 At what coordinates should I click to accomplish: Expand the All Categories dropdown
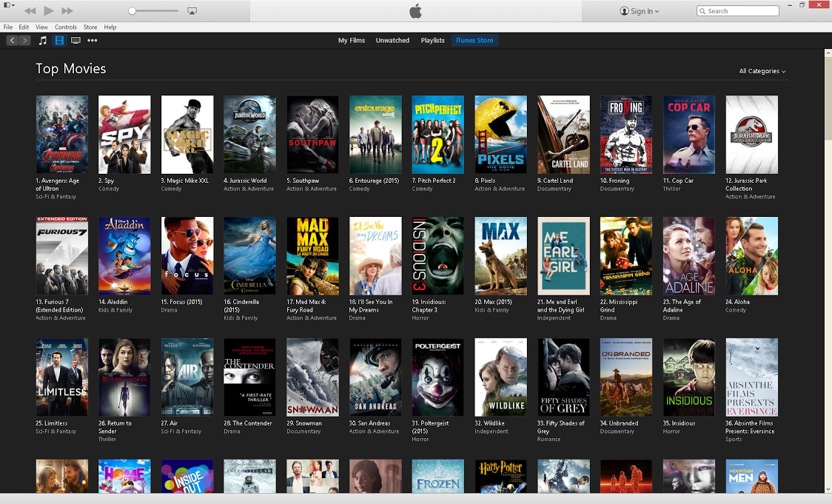[762, 71]
